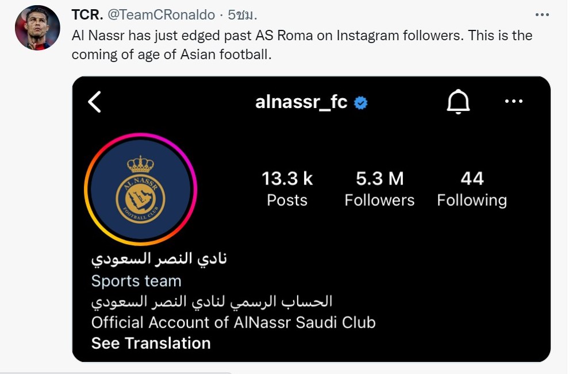
Task: Open the TCR. display name link
Action: [x=87, y=15]
